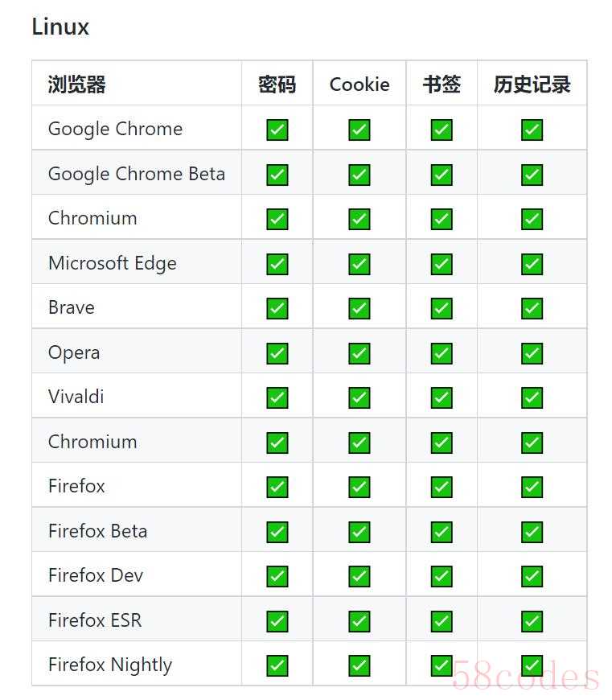This screenshot has height=700, width=612.
Task: Click the Brave 历史记录 checkmark
Action: (532, 308)
